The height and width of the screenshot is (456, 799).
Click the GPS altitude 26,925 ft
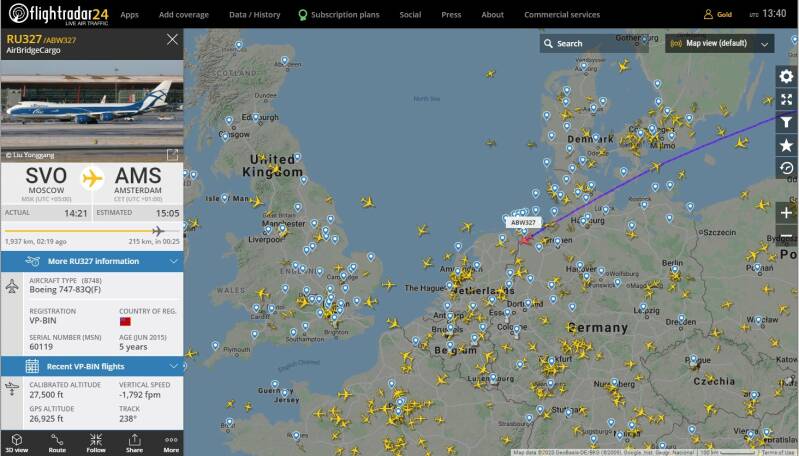click(46, 418)
